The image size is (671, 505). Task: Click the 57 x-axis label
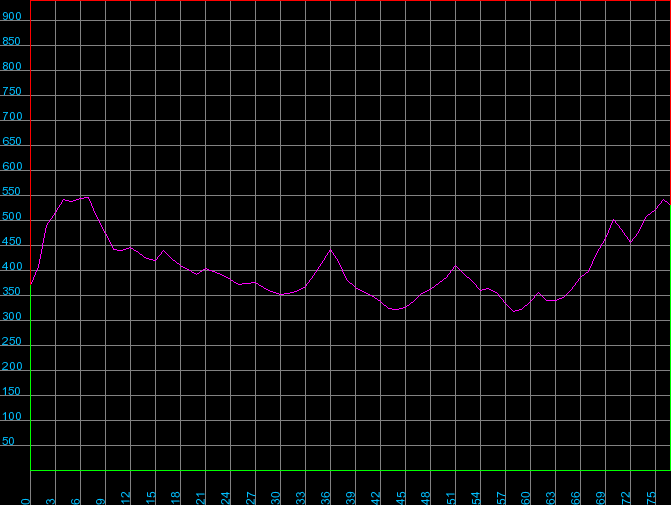[x=501, y=498]
